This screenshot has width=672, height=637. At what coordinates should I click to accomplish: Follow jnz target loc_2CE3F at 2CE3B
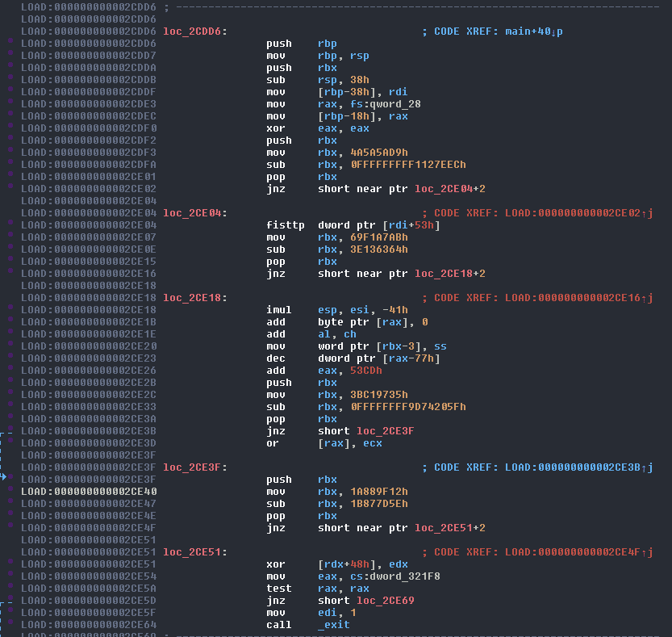click(386, 431)
